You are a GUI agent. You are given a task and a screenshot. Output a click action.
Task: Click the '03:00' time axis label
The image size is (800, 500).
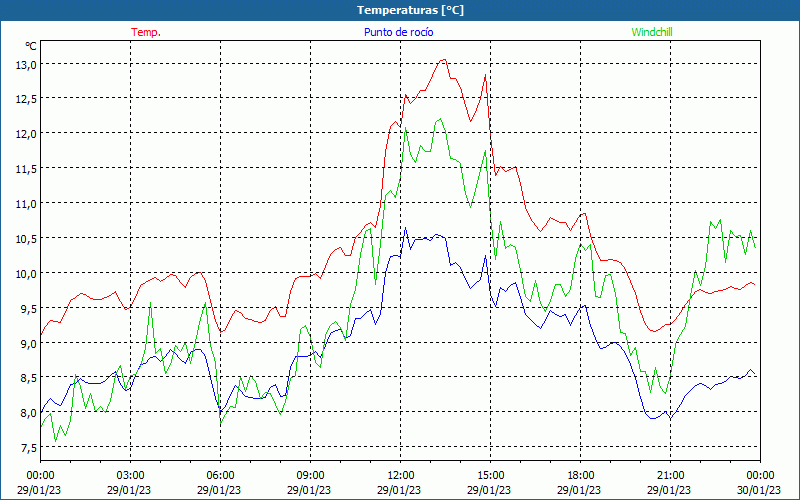click(x=131, y=476)
